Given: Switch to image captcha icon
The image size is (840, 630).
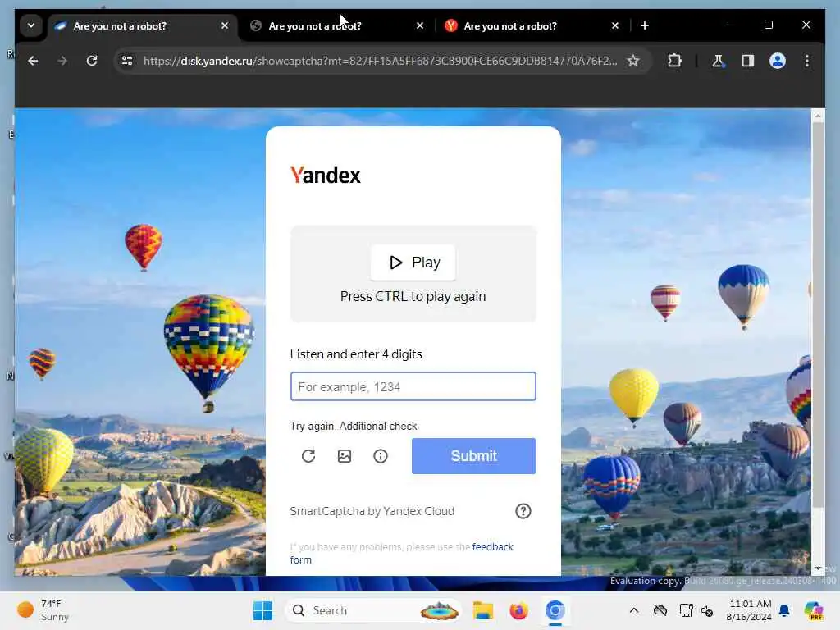Looking at the screenshot, I should [345, 456].
